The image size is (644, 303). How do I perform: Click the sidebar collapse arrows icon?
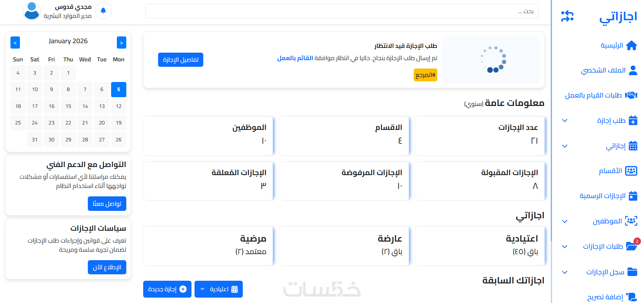click(x=567, y=16)
